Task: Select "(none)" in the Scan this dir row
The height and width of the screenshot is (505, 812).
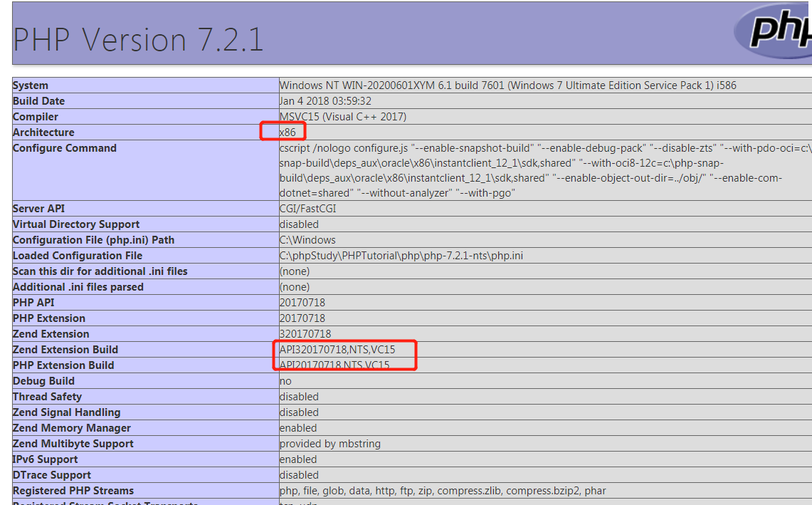Action: pos(295,271)
